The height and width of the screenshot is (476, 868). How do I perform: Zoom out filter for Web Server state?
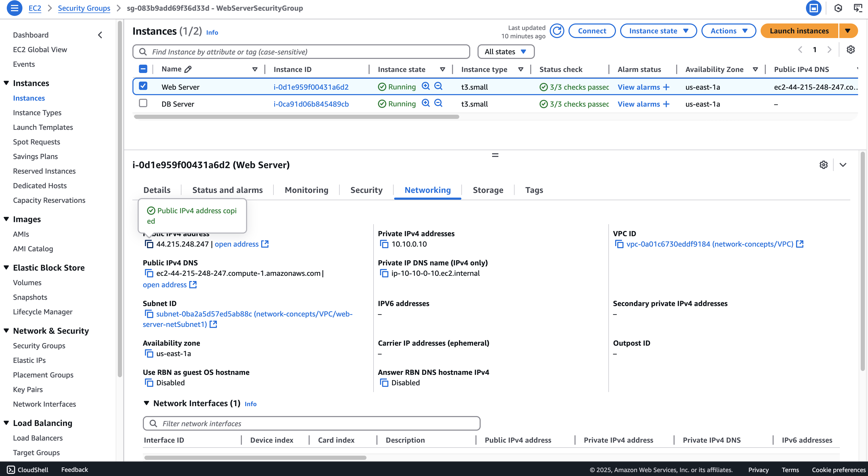coord(438,86)
